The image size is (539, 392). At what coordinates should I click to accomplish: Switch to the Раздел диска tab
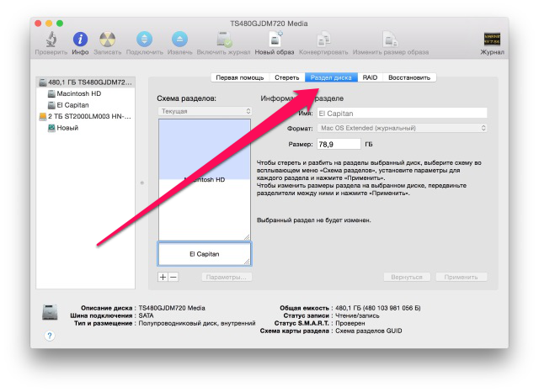click(x=331, y=77)
